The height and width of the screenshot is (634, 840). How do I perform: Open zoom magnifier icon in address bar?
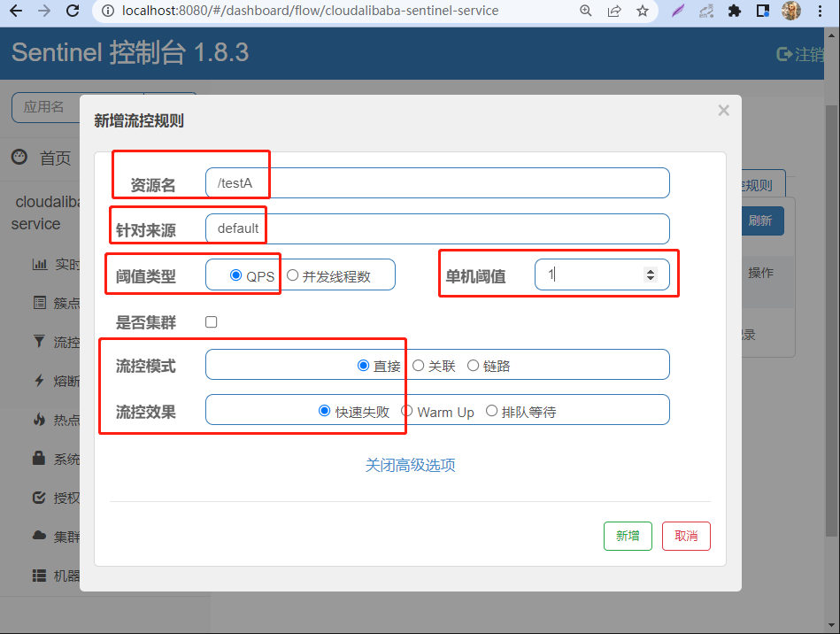coord(586,11)
